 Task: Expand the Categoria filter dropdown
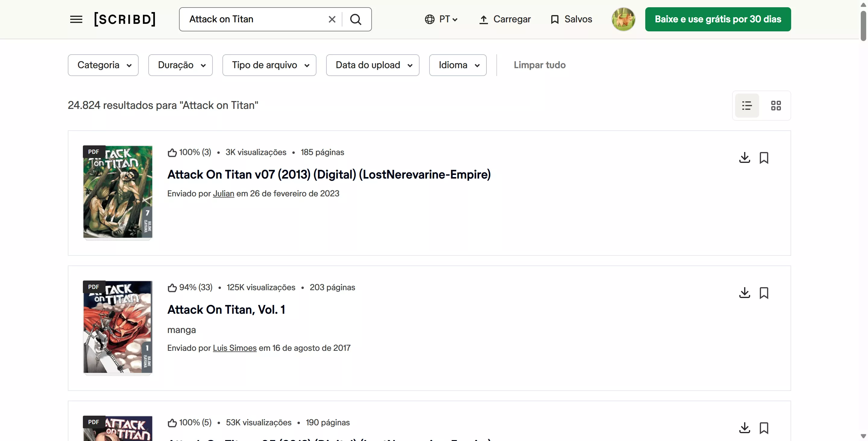click(x=103, y=65)
